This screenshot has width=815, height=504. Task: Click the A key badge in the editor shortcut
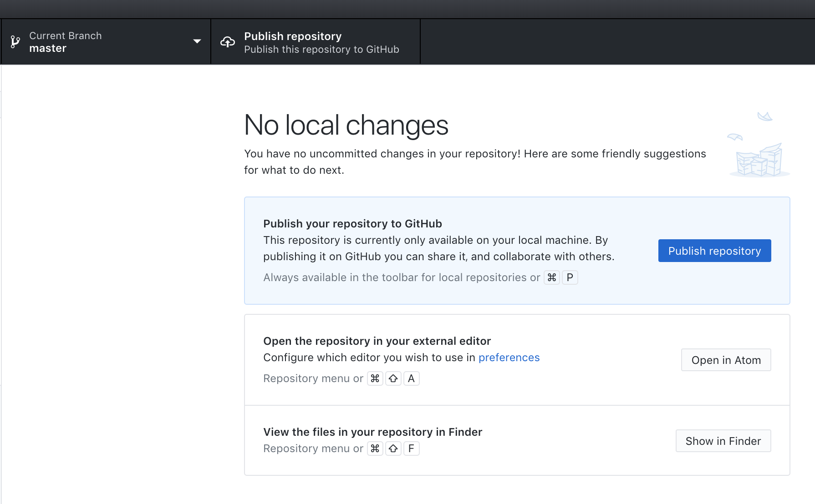[411, 378]
